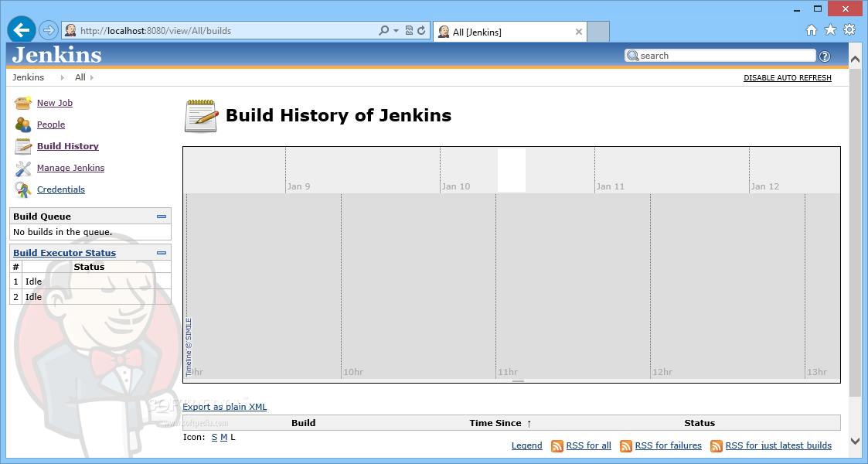868x464 pixels.
Task: Click the timeline resize handle at bottom
Action: pyautogui.click(x=518, y=381)
